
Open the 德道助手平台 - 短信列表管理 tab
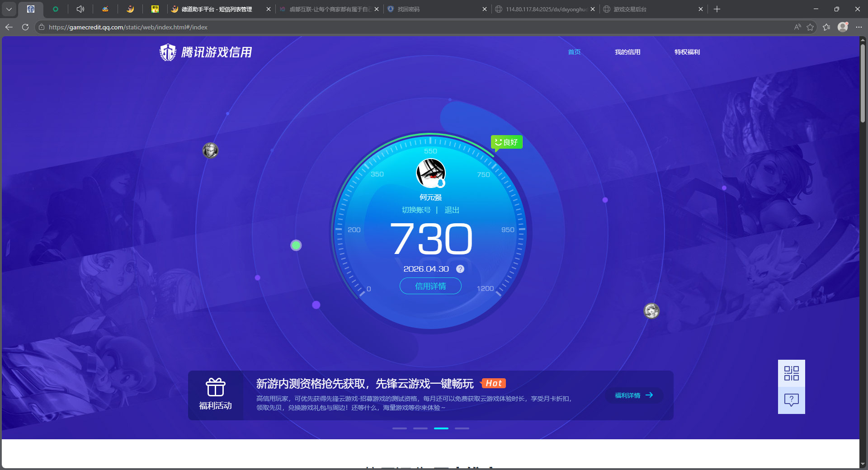217,9
